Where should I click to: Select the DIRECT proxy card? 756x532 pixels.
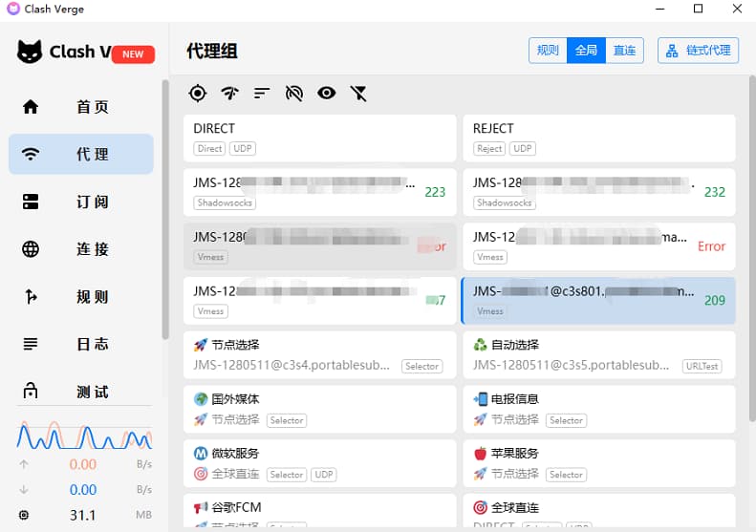point(319,138)
